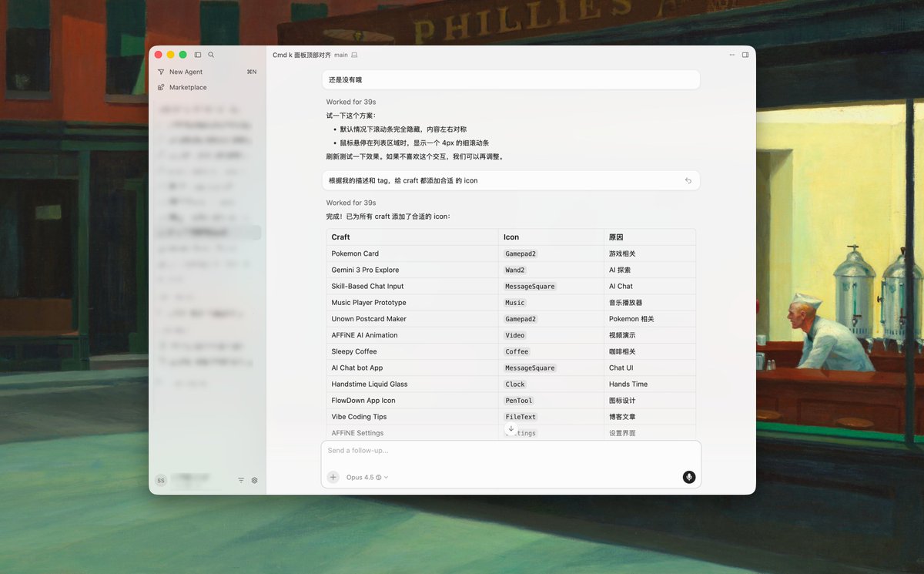This screenshot has height=574, width=924.
Task: Add an attachment with the plus button
Action: click(333, 477)
